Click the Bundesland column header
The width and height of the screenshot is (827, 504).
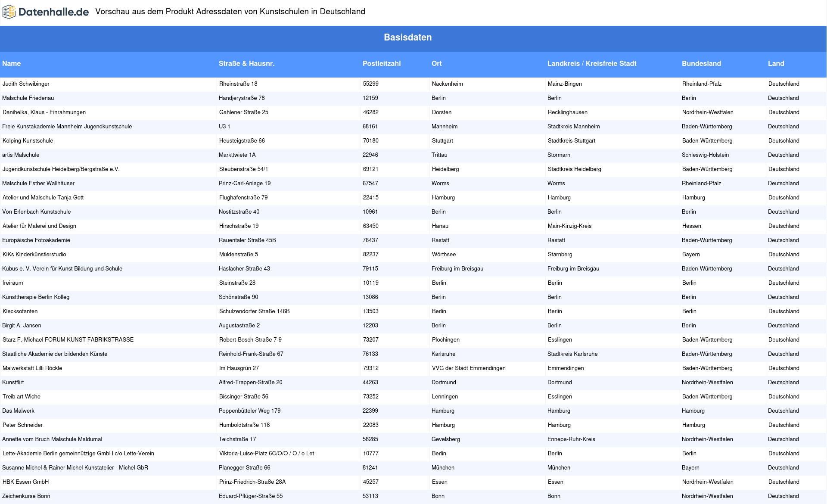tap(701, 64)
